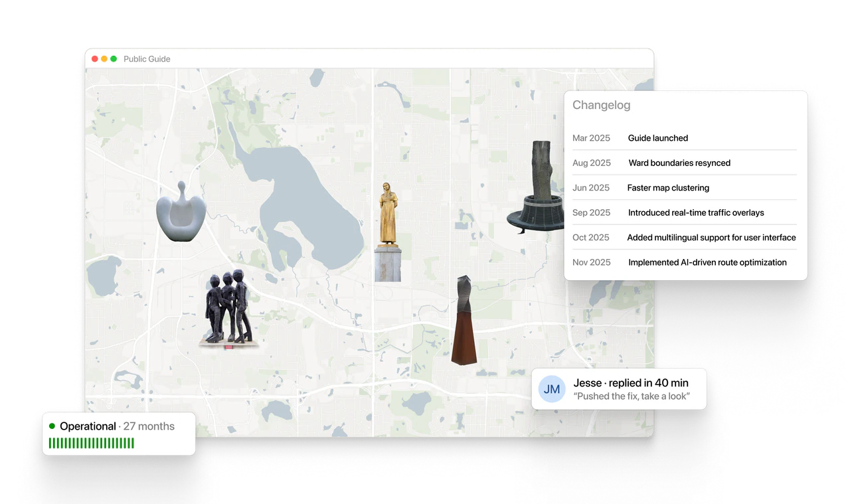
Task: Click the white abstract sculpture map marker
Action: tap(181, 212)
